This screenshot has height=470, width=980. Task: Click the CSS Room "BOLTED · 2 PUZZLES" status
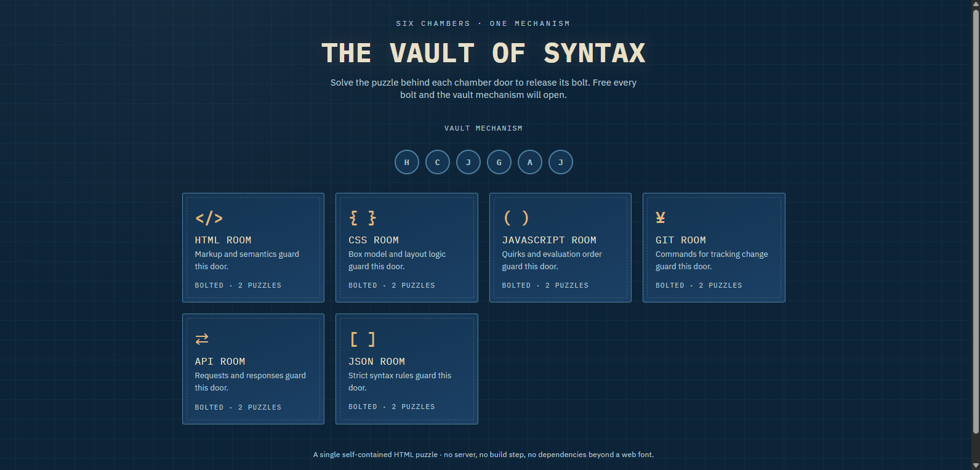tap(392, 285)
